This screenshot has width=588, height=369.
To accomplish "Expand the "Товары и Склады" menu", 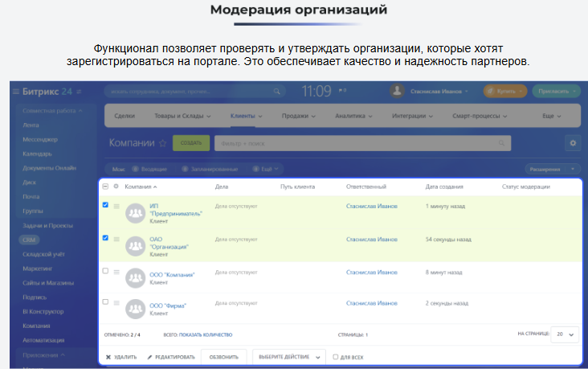I will (182, 117).
